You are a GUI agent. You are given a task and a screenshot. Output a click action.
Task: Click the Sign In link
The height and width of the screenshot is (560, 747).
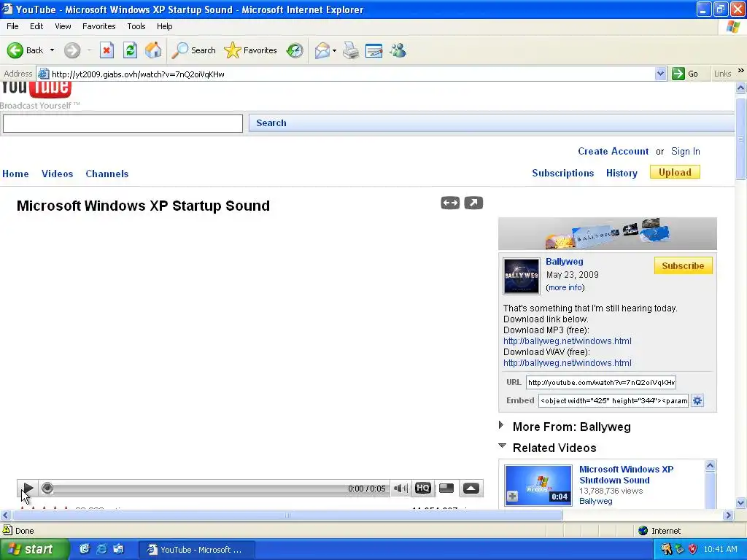point(686,151)
